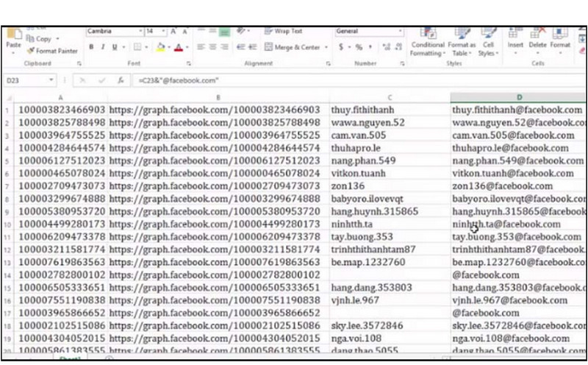Click the Paste button
Image resolution: width=588 pixels, height=365 pixels.
pos(13,40)
